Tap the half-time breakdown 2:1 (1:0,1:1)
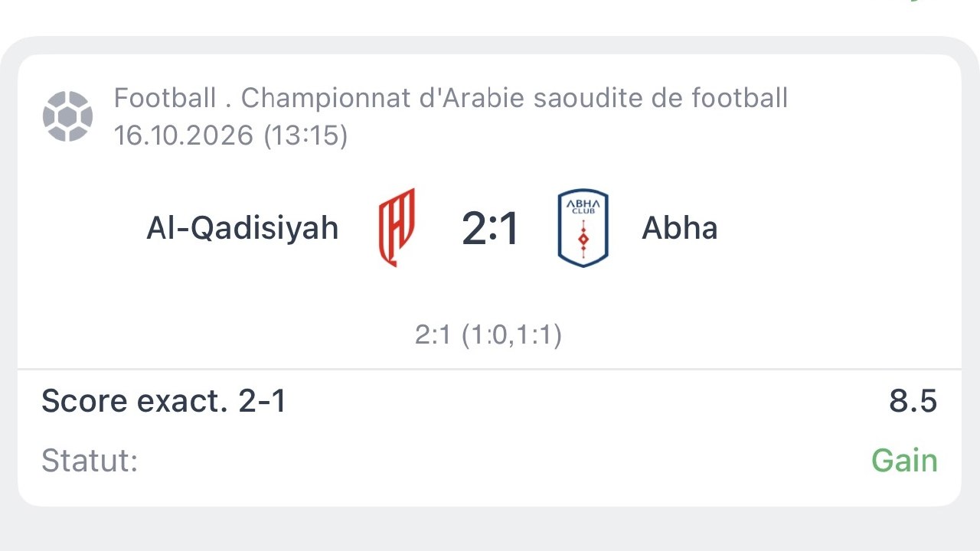Screen dimensions: 980x551 pyautogui.click(x=488, y=335)
